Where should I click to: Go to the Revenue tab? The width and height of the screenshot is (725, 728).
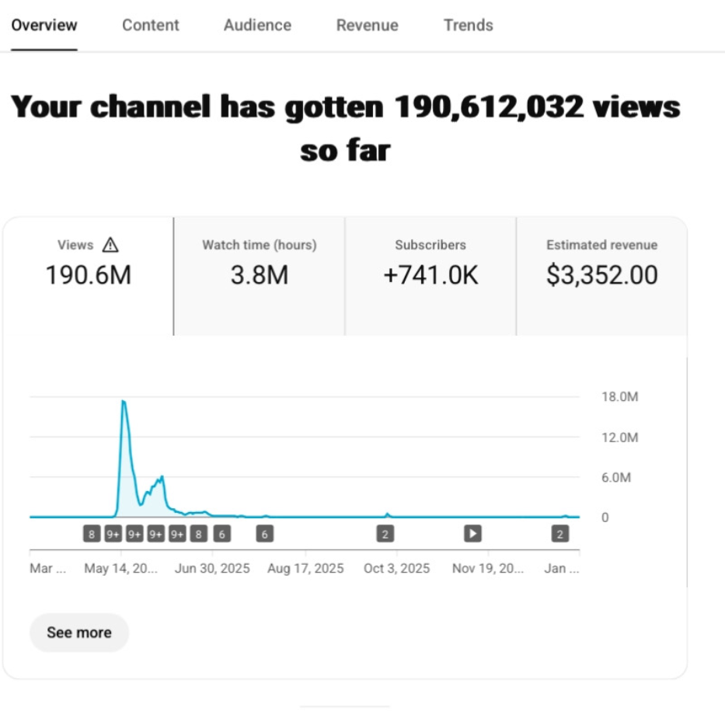(367, 25)
